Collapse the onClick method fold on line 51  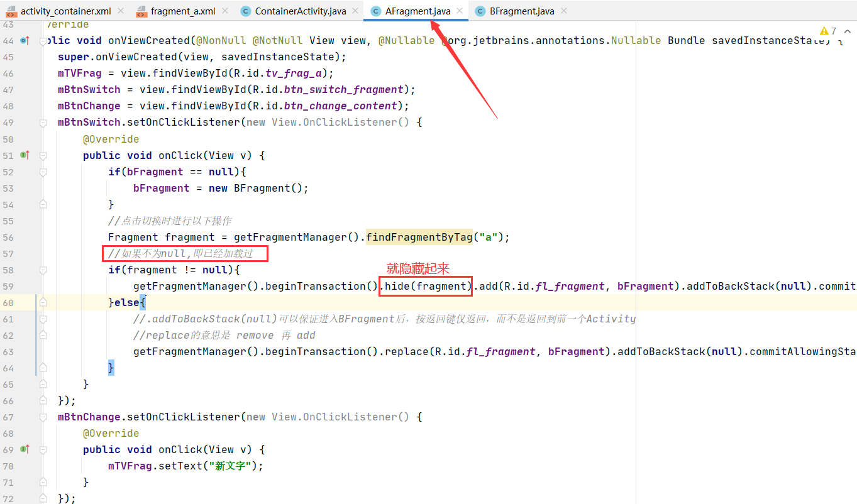[43, 155]
